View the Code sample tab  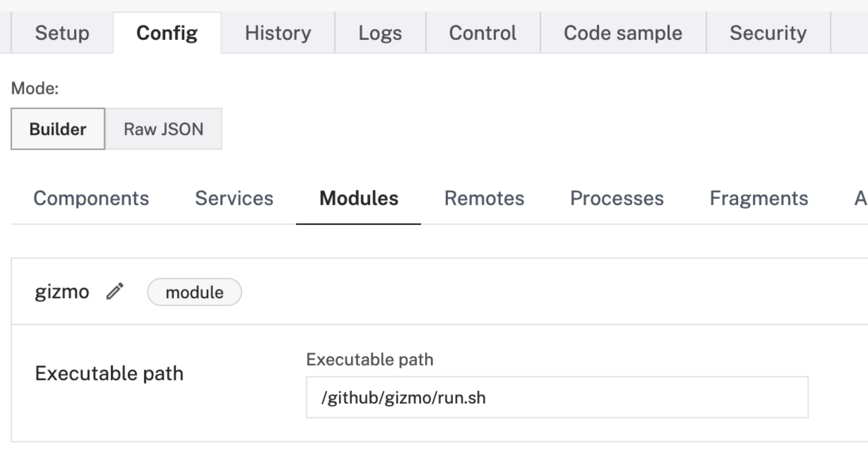[623, 33]
